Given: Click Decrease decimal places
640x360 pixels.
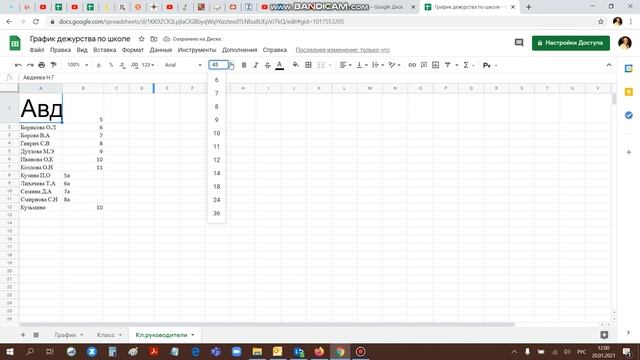Looking at the screenshot, I should 122,65.
